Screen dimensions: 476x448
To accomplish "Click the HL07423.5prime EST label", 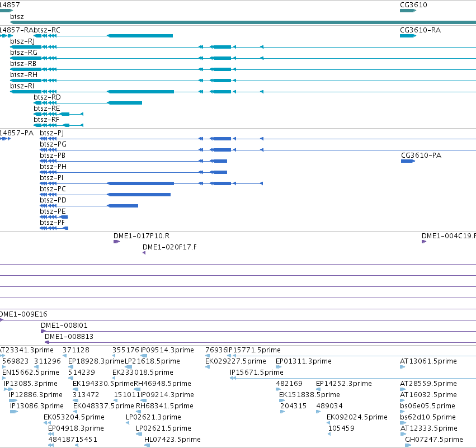I will coord(172,440).
